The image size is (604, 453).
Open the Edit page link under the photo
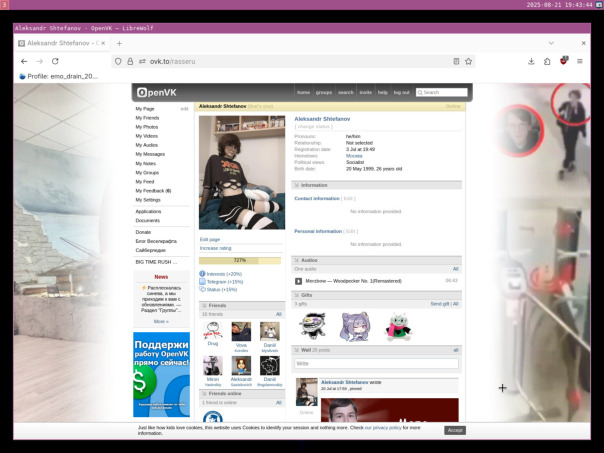pos(210,240)
